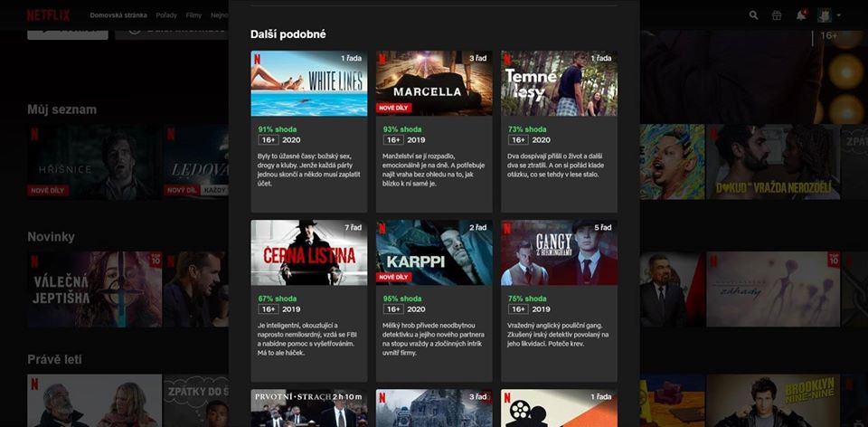Click Černá listina description text
The image size is (868, 427).
pos(306,339)
